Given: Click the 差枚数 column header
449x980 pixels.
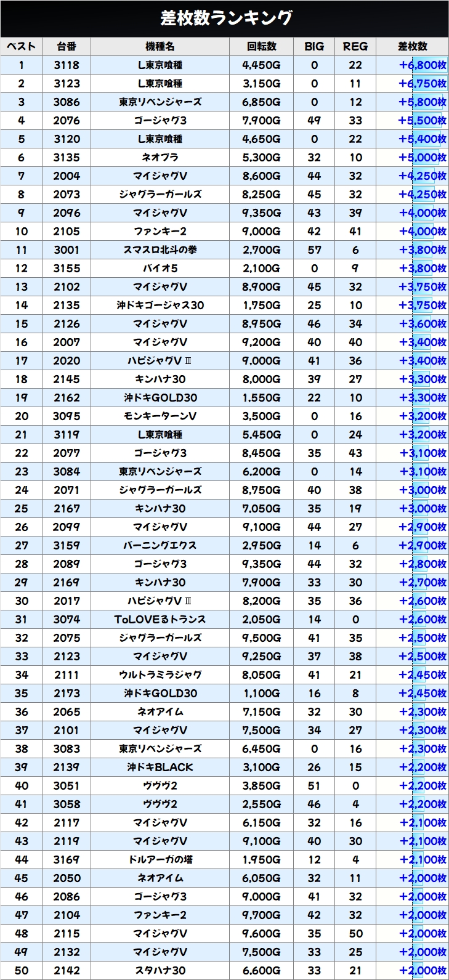Looking at the screenshot, I should pyautogui.click(x=412, y=46).
